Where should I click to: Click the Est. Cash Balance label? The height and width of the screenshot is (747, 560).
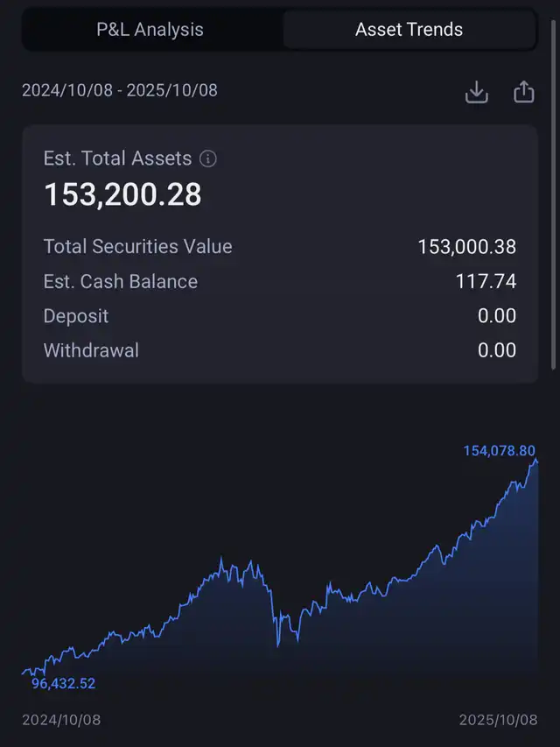coord(121,282)
